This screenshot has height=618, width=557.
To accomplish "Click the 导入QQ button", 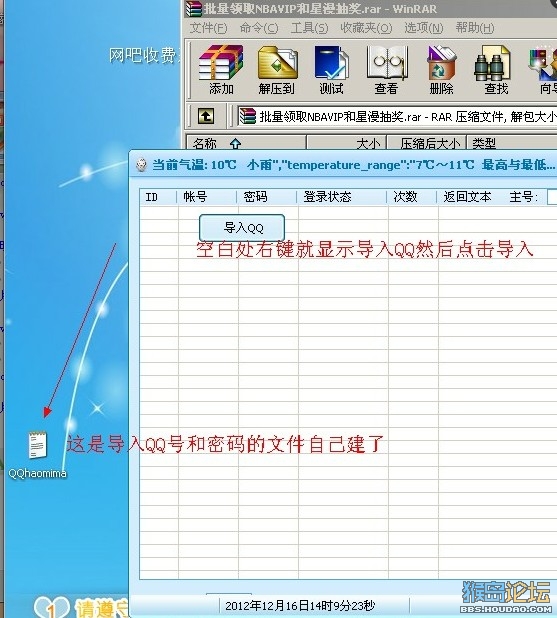I will (242, 228).
